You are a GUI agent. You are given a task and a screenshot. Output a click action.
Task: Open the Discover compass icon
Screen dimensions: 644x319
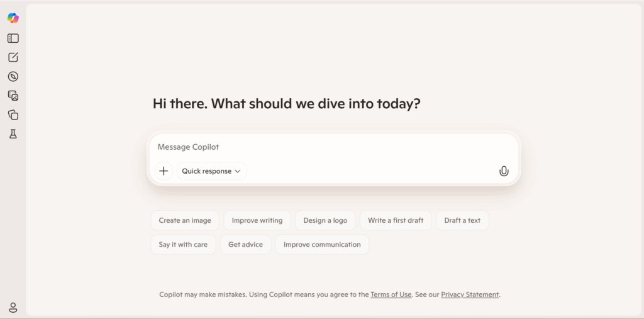(13, 77)
